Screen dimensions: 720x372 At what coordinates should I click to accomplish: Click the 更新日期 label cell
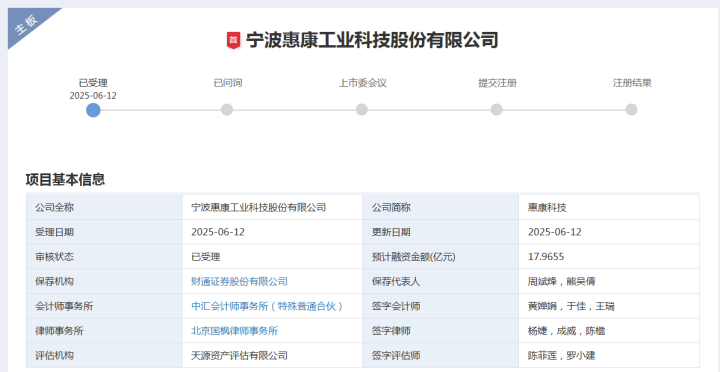tap(441, 232)
